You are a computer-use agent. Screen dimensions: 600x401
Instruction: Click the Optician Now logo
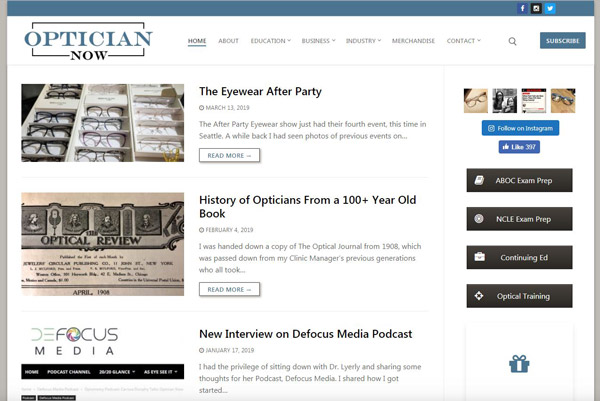[x=88, y=41]
